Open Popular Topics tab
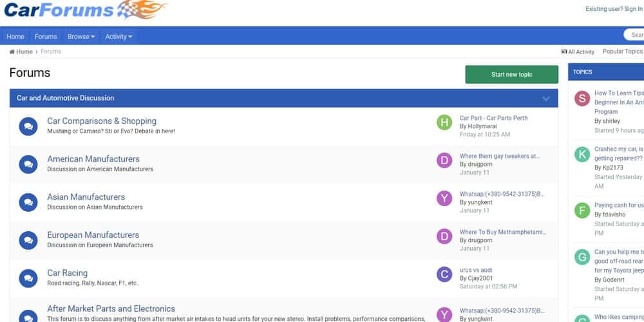 [x=622, y=52]
